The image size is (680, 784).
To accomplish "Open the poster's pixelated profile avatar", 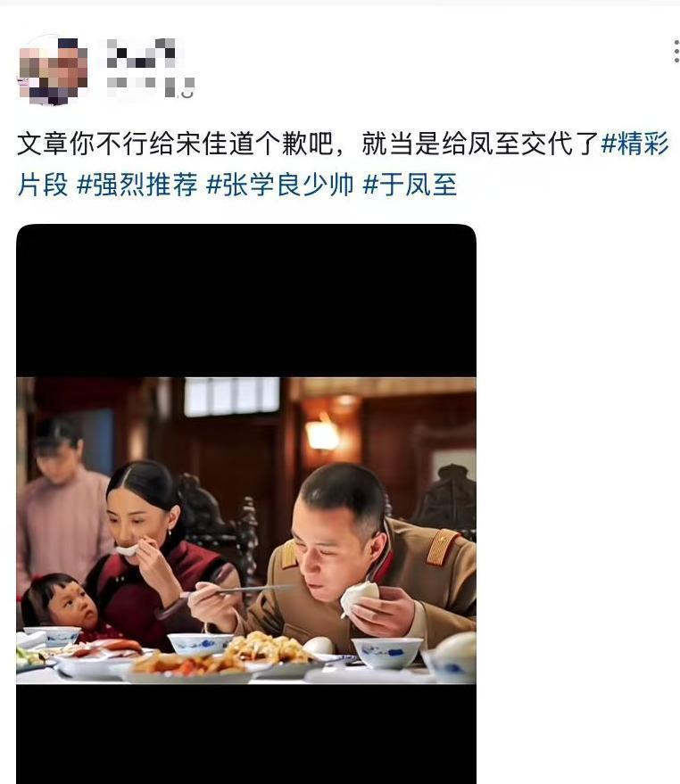I will tap(53, 69).
